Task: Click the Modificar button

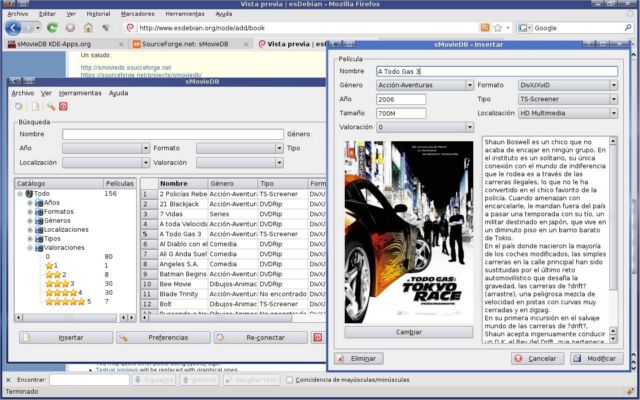Action: pyautogui.click(x=597, y=358)
